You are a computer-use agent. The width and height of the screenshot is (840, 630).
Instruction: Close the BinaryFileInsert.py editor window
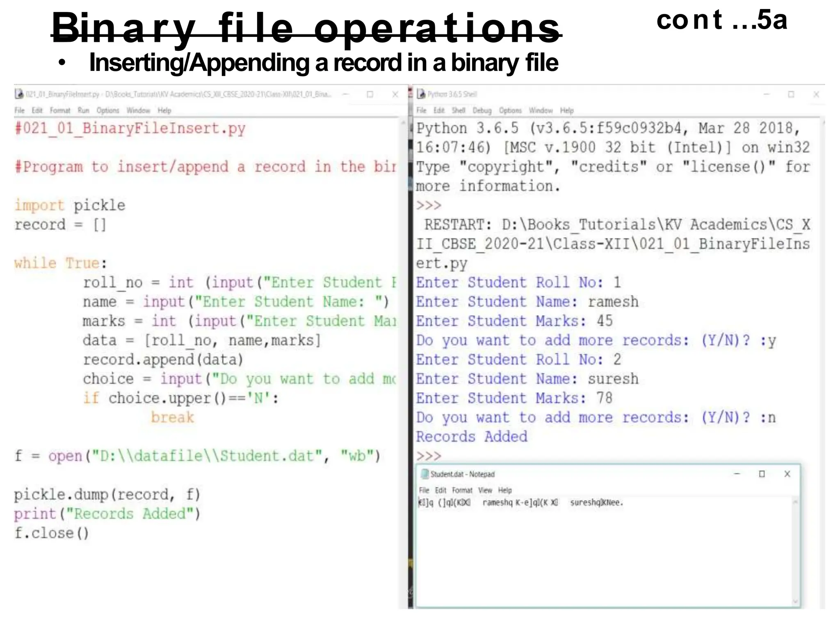(395, 94)
